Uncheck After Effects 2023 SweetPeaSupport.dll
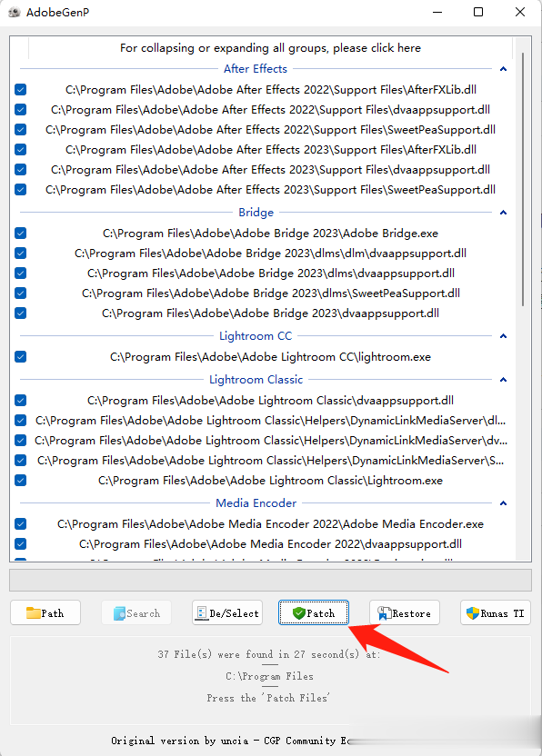The image size is (542, 756). (x=20, y=190)
